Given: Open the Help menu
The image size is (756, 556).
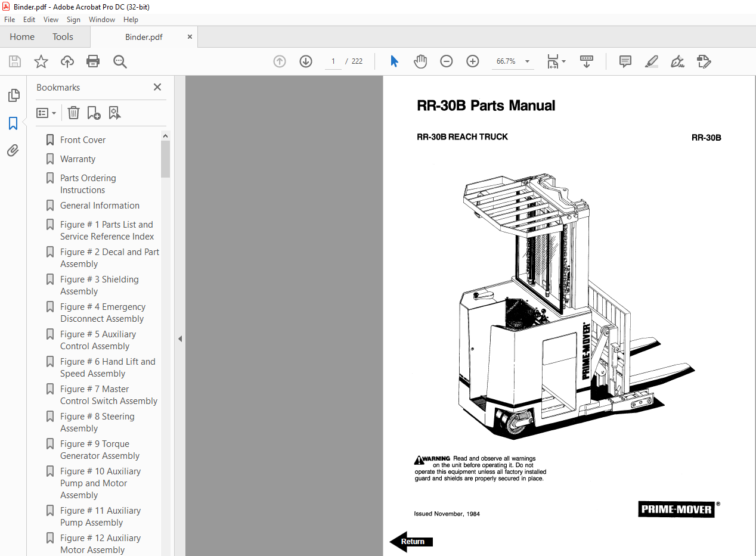Looking at the screenshot, I should click(131, 20).
